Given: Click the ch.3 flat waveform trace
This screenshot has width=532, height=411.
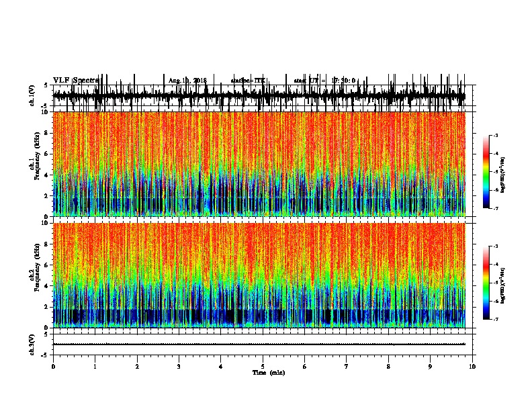Looking at the screenshot, I should pos(259,345).
